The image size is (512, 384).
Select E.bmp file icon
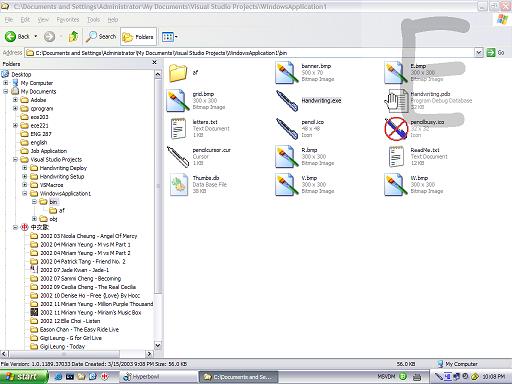[x=395, y=72]
